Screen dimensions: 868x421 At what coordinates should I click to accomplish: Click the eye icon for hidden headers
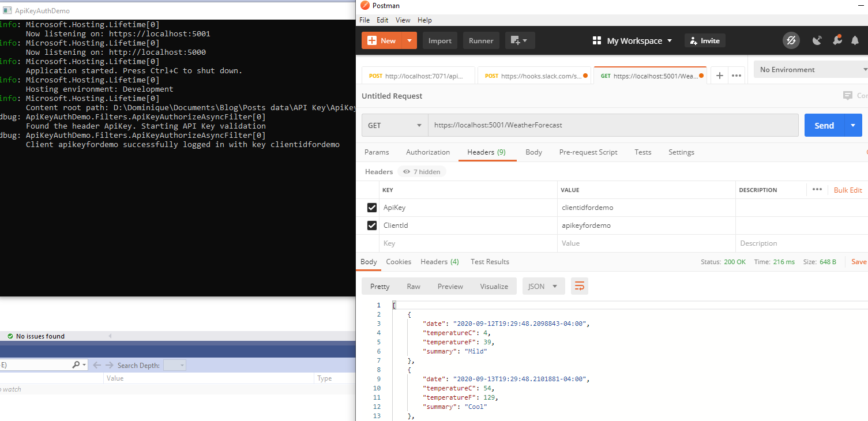pos(407,172)
